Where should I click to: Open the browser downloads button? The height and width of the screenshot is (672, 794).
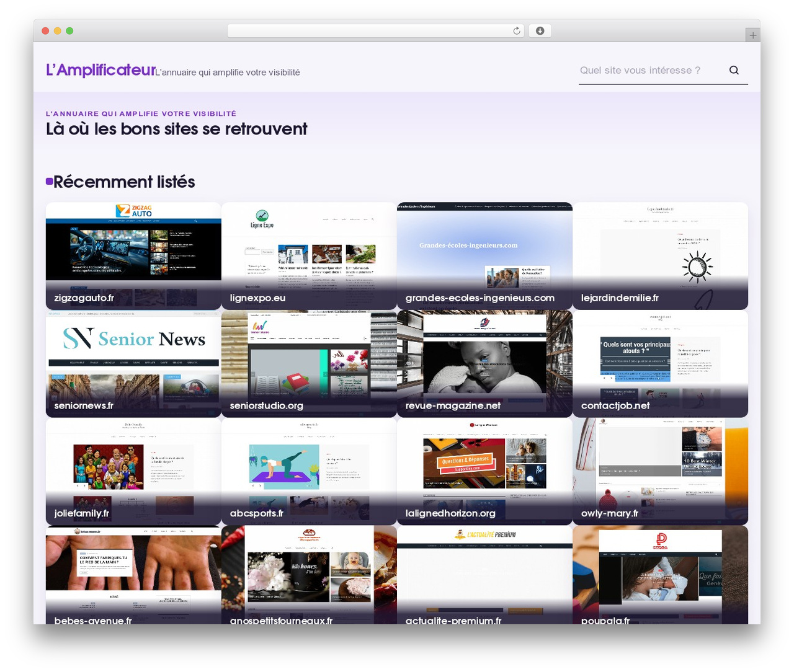pyautogui.click(x=540, y=30)
